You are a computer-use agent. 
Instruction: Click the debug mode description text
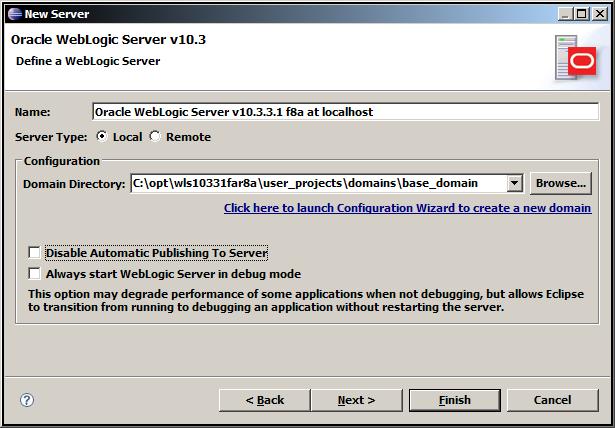click(x=306, y=301)
